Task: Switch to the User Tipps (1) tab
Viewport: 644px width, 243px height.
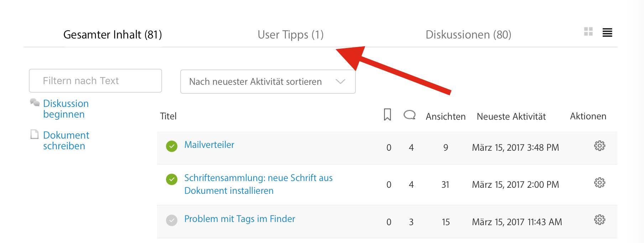Action: tap(290, 35)
